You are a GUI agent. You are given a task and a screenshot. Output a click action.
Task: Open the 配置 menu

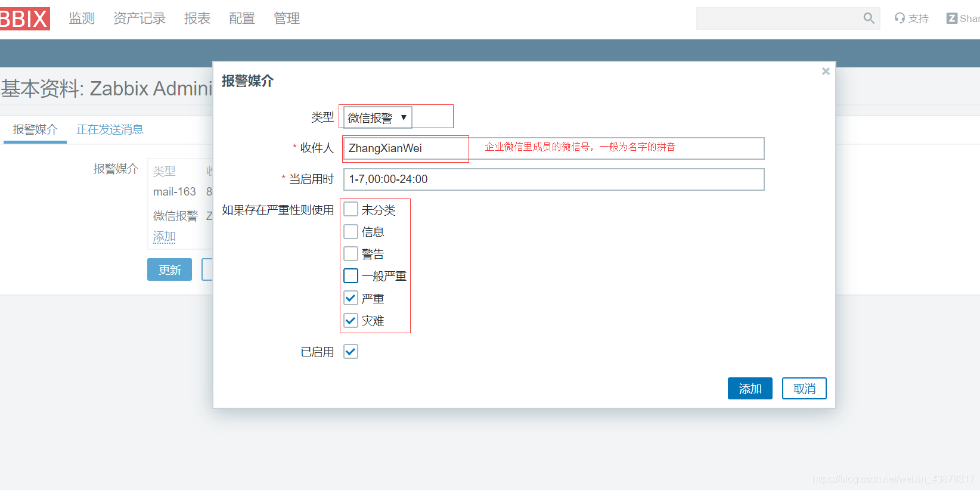click(242, 18)
